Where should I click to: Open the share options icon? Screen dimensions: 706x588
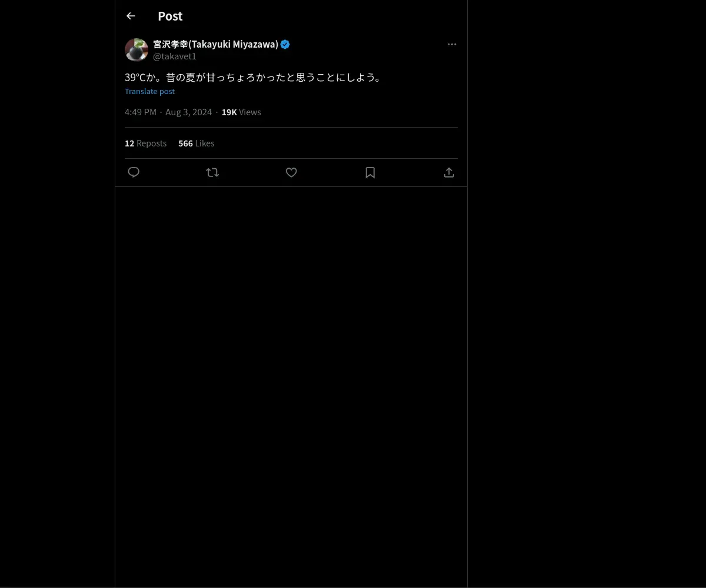click(x=449, y=172)
